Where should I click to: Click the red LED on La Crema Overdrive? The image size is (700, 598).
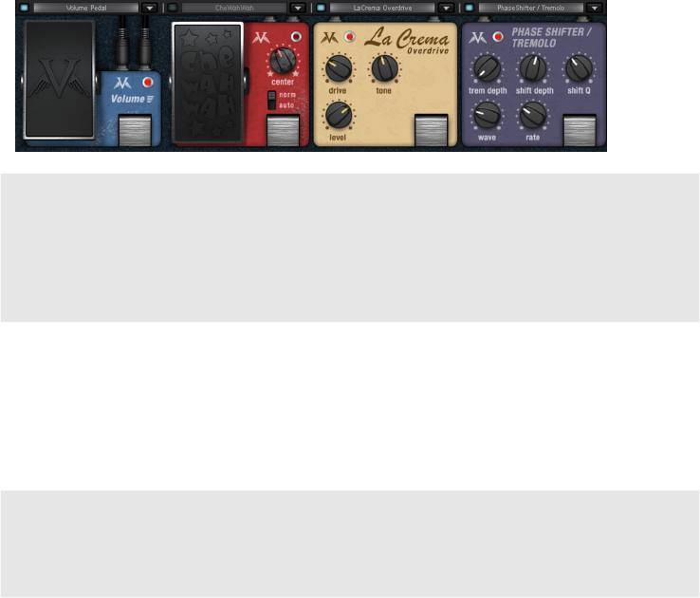click(350, 37)
